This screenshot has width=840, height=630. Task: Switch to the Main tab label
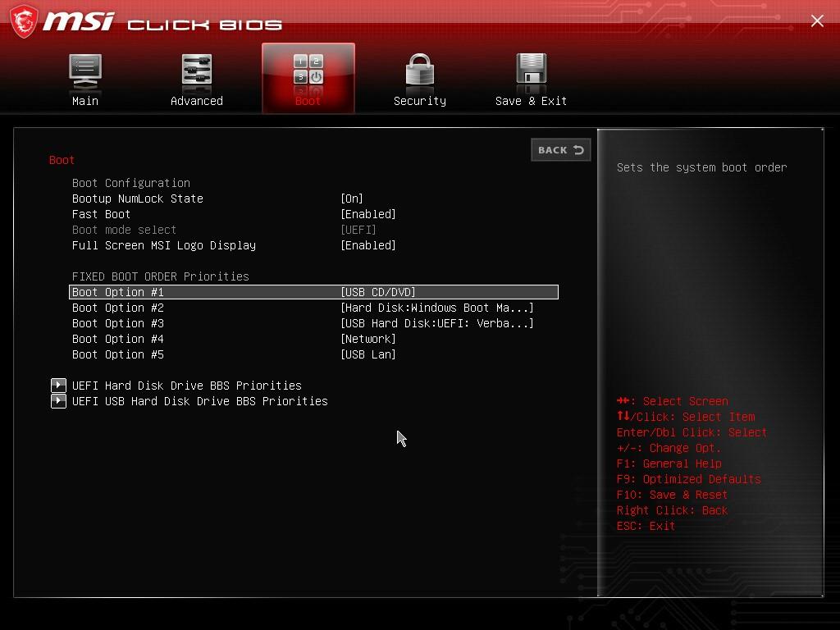85,101
